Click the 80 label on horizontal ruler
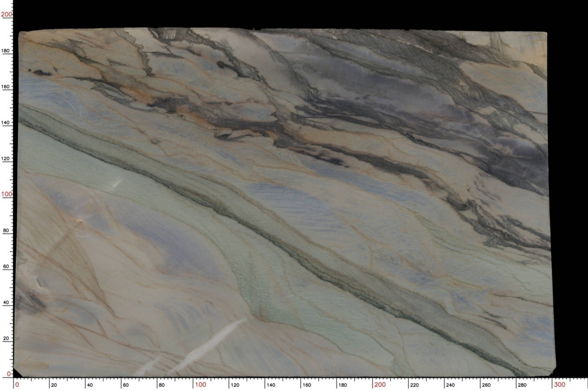Image resolution: width=588 pixels, height=391 pixels. point(162,385)
